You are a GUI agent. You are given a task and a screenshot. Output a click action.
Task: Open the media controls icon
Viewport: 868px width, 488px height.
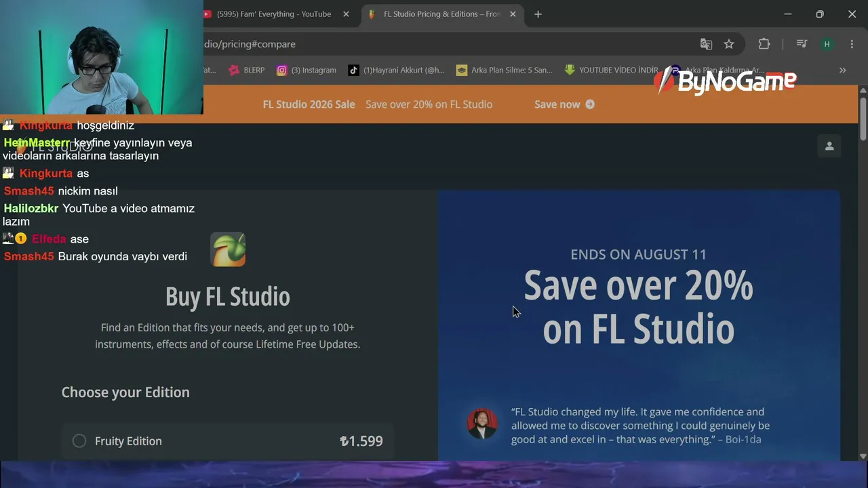(802, 44)
